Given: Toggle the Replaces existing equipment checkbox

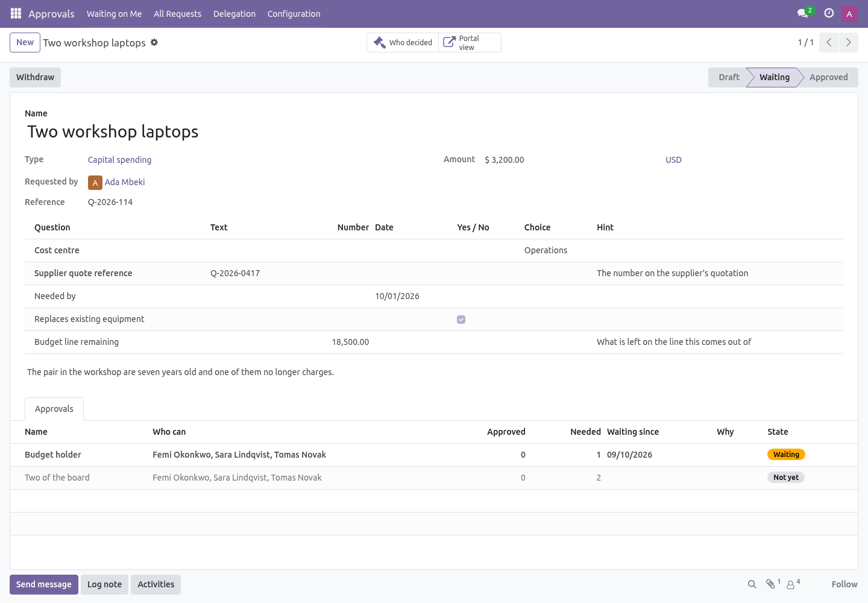Looking at the screenshot, I should [x=461, y=320].
